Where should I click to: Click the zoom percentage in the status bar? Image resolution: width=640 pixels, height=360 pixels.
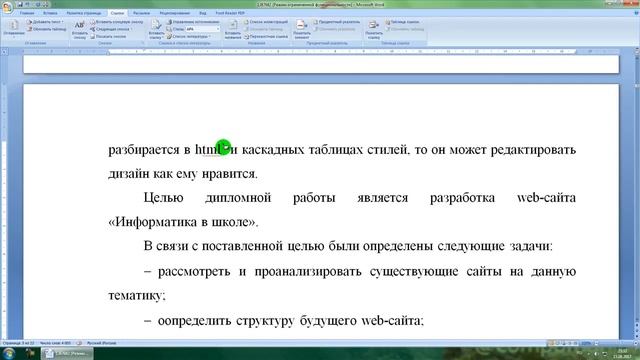click(586, 343)
